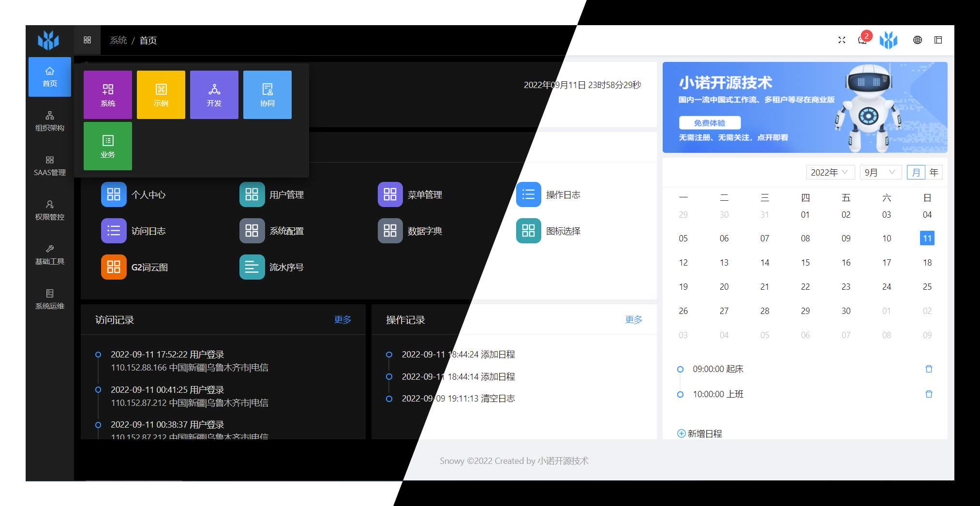This screenshot has height=506, width=980.
Task: Open 个人中心 shortcut icon
Action: (114, 194)
